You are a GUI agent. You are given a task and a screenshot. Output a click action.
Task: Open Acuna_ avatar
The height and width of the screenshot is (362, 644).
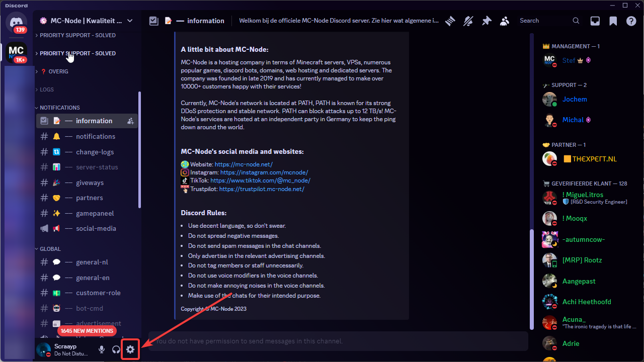(x=549, y=323)
